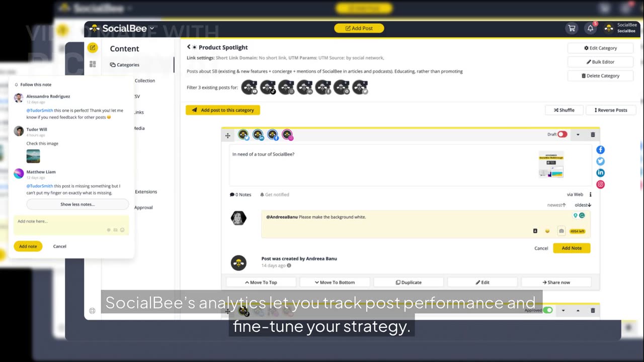
Task: Click the Grammarly icon in note box
Action: click(582, 215)
